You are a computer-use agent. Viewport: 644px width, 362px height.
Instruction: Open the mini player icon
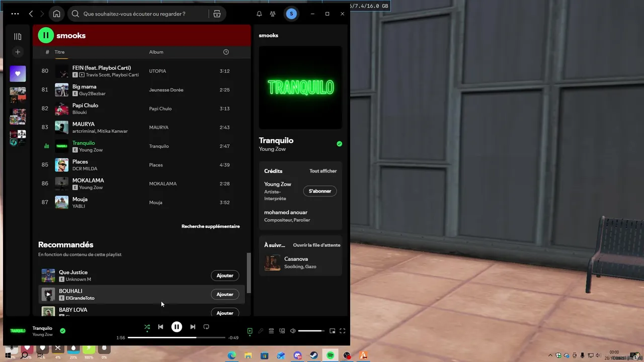[332, 331]
